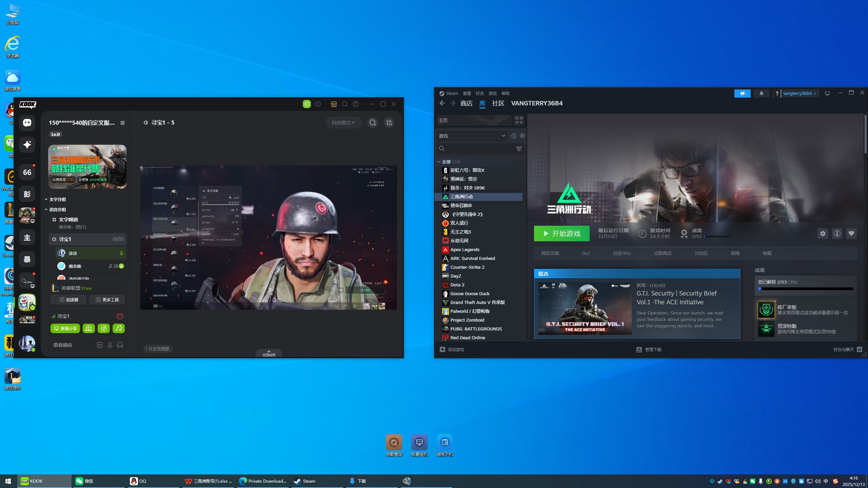This screenshot has height=488, width=868.
Task: Click the REC recording icon
Action: point(88,328)
